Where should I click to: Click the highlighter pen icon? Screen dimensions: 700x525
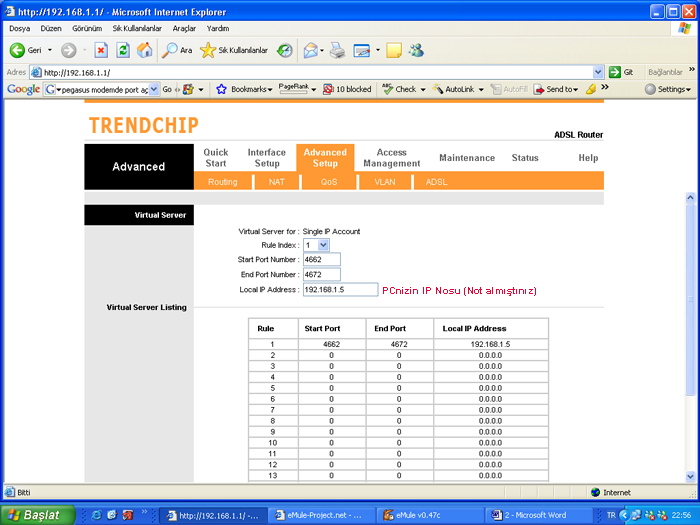(x=591, y=89)
